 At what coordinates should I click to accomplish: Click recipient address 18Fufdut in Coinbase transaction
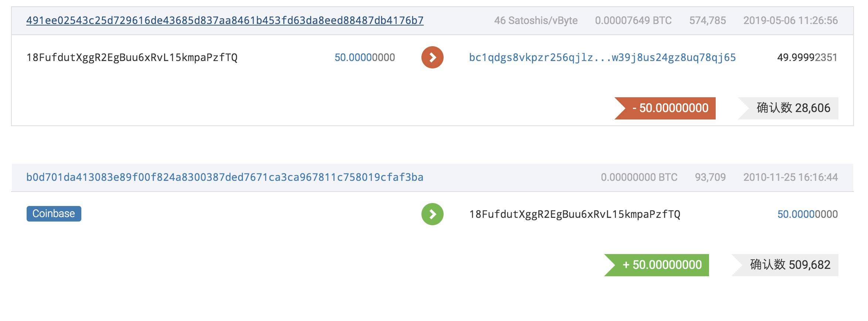(575, 214)
